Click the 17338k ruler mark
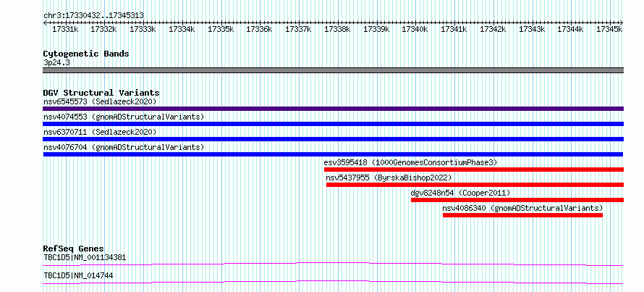Screen dimensions: 644x292 point(337,29)
